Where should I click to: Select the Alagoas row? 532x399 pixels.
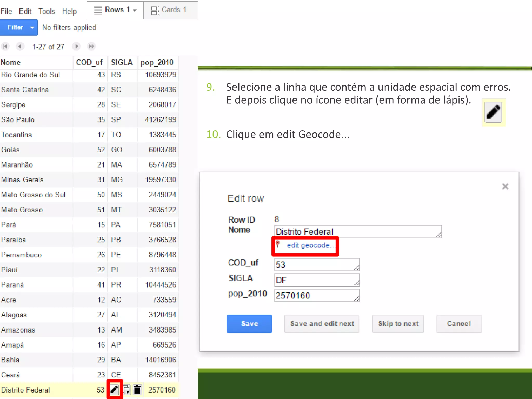(x=89, y=315)
